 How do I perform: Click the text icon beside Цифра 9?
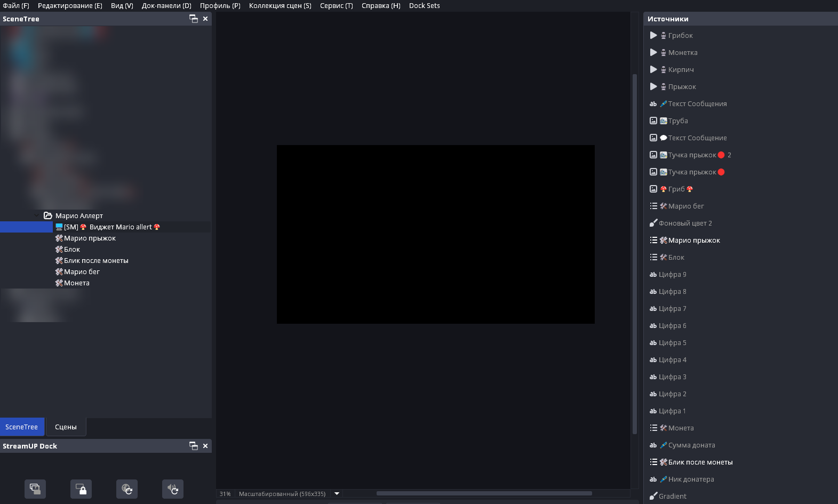coord(653,274)
